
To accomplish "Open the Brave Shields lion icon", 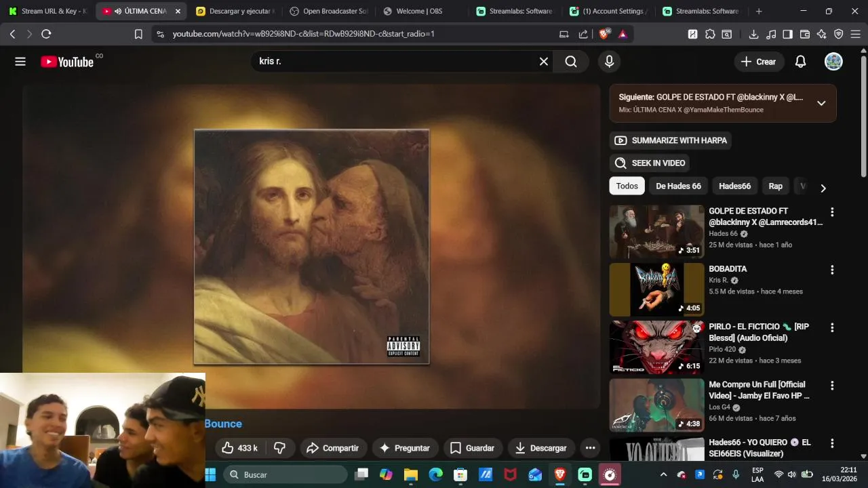I will click(604, 34).
